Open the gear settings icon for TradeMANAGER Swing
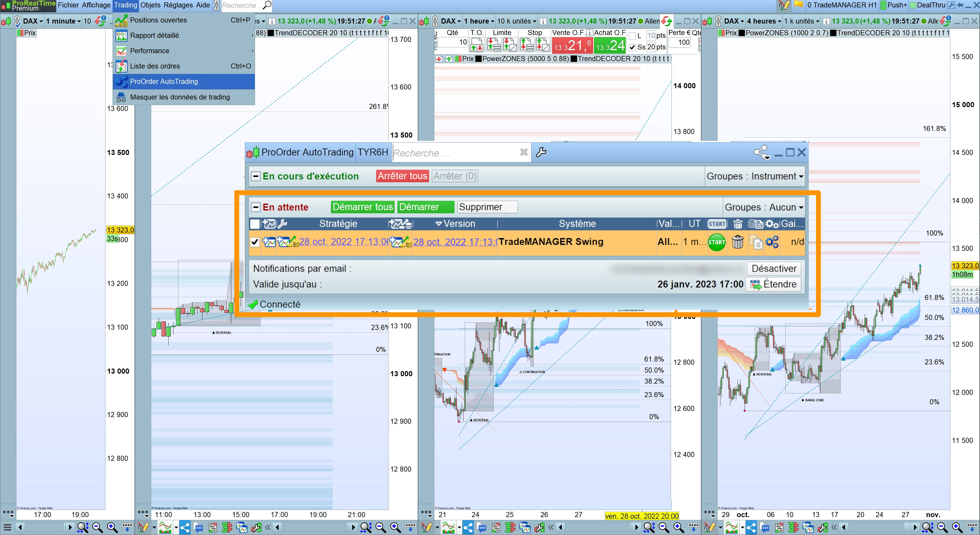Viewport: 980px width, 535px height. [x=772, y=242]
